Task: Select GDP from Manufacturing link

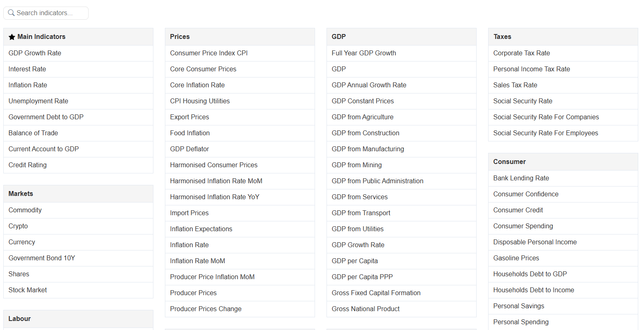Action: coord(368,149)
